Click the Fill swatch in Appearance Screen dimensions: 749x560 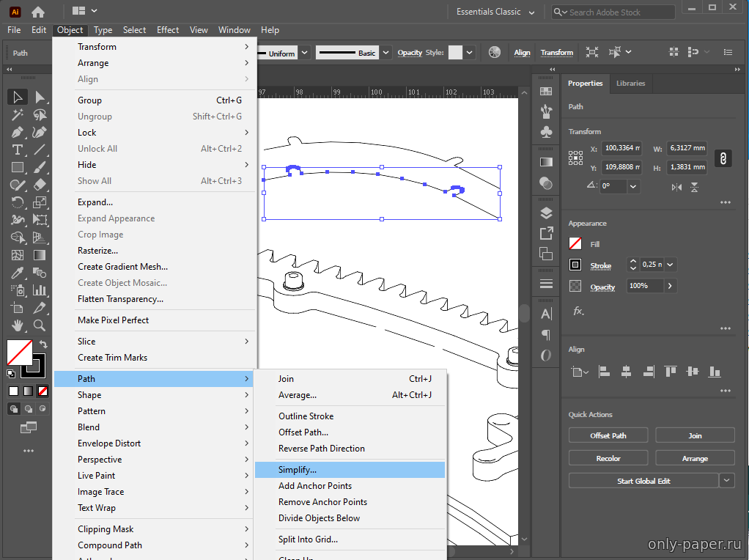(x=575, y=243)
